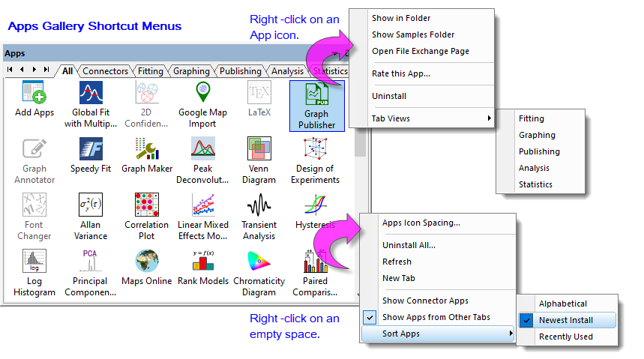
Task: Click Uninstall in the app context menu
Action: pos(389,96)
